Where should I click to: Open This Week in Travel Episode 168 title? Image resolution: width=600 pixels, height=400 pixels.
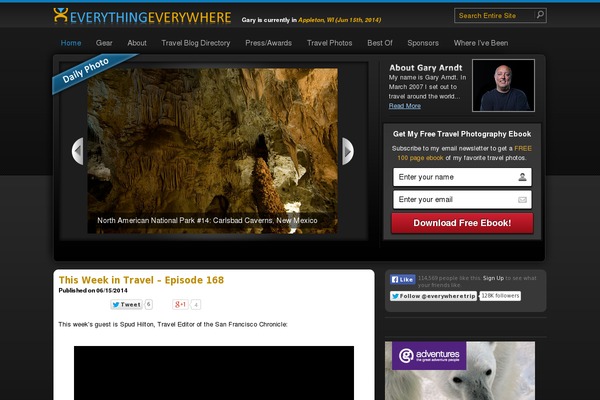click(141, 280)
